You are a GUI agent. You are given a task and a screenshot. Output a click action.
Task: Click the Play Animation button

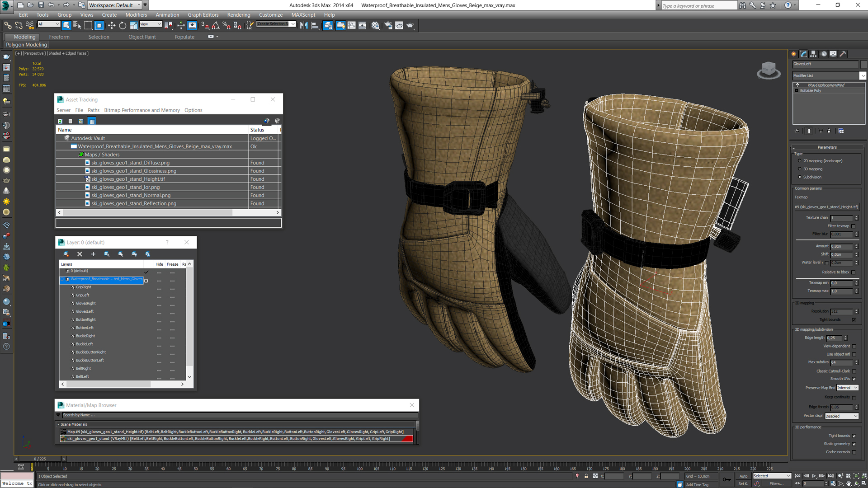coord(814,476)
